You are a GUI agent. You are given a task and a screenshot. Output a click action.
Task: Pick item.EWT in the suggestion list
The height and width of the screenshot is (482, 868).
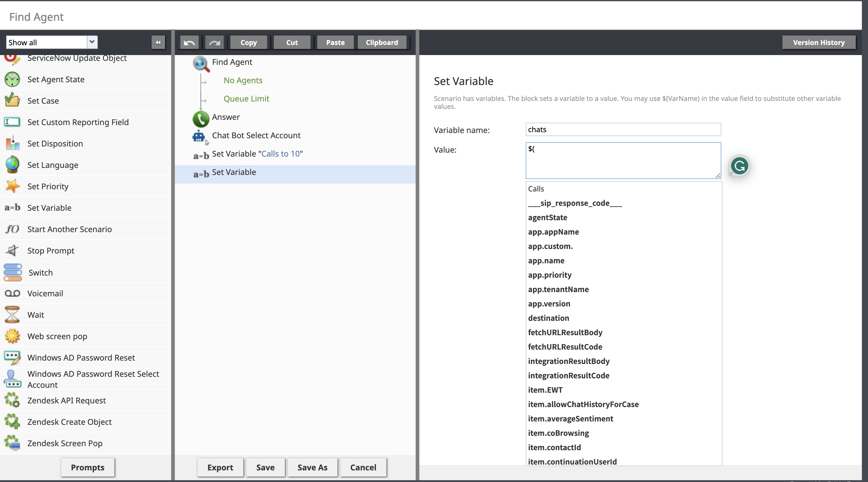pyautogui.click(x=545, y=390)
